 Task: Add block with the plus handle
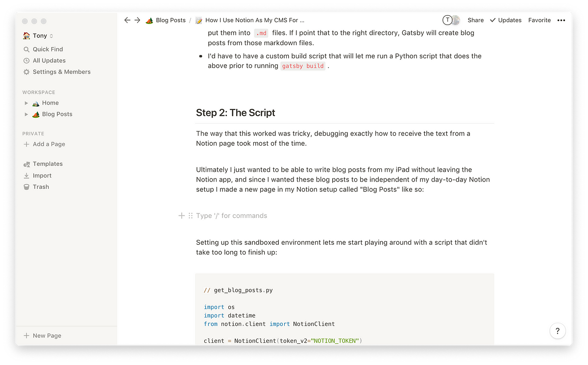tap(181, 215)
